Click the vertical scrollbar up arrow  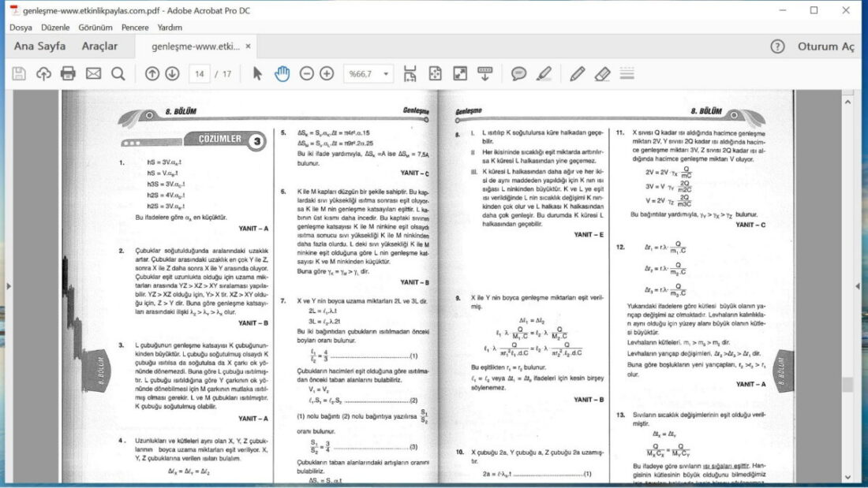pos(847,102)
